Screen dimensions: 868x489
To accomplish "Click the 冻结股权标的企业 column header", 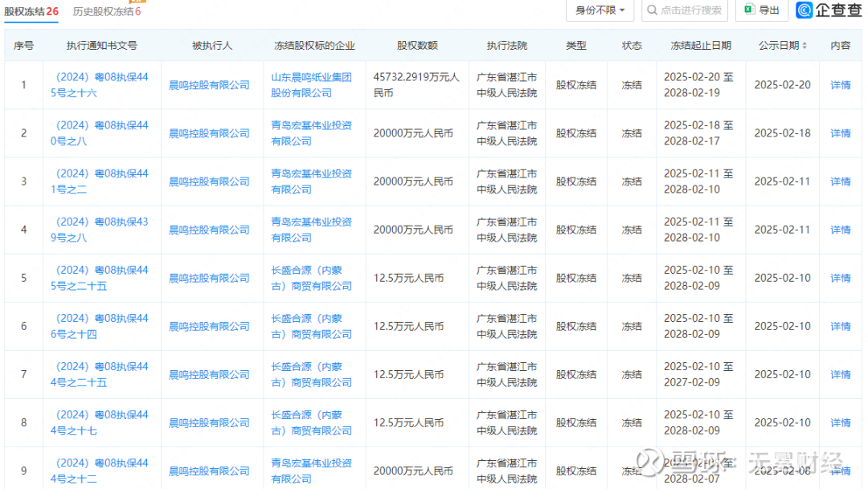I will tap(314, 45).
